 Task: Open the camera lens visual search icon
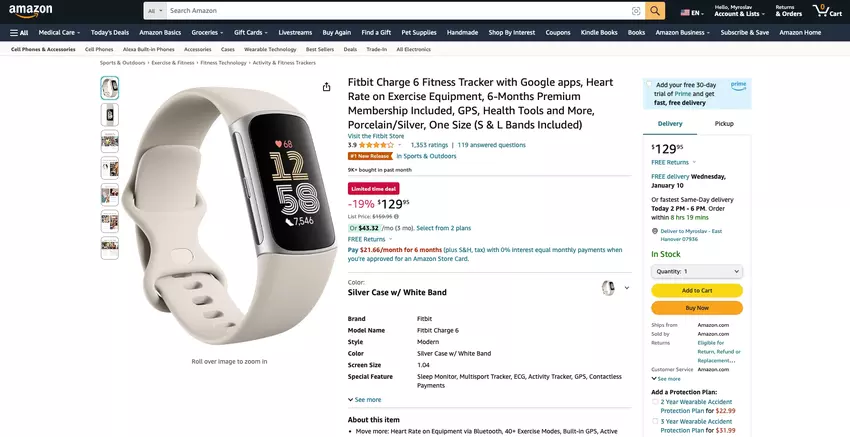(636, 11)
